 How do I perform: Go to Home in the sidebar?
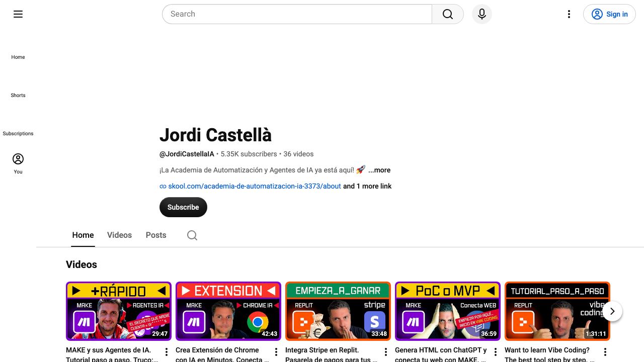click(x=18, y=49)
